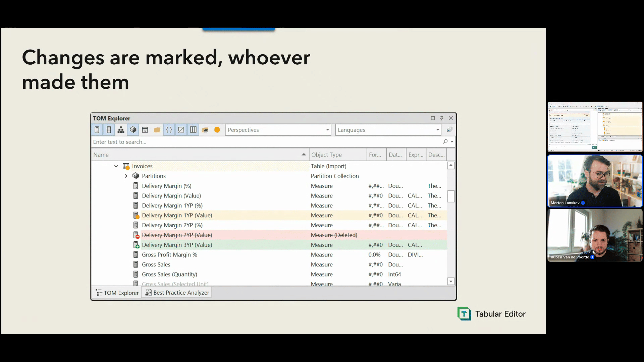Click the modified Delivery Margin 1YP (Value) icon
Viewport: 644px width, 362px height.
136,215
